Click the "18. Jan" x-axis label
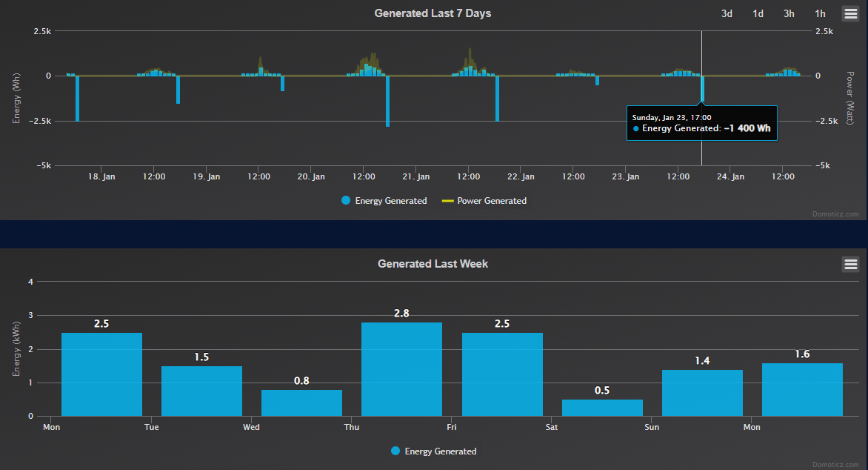 (x=101, y=176)
